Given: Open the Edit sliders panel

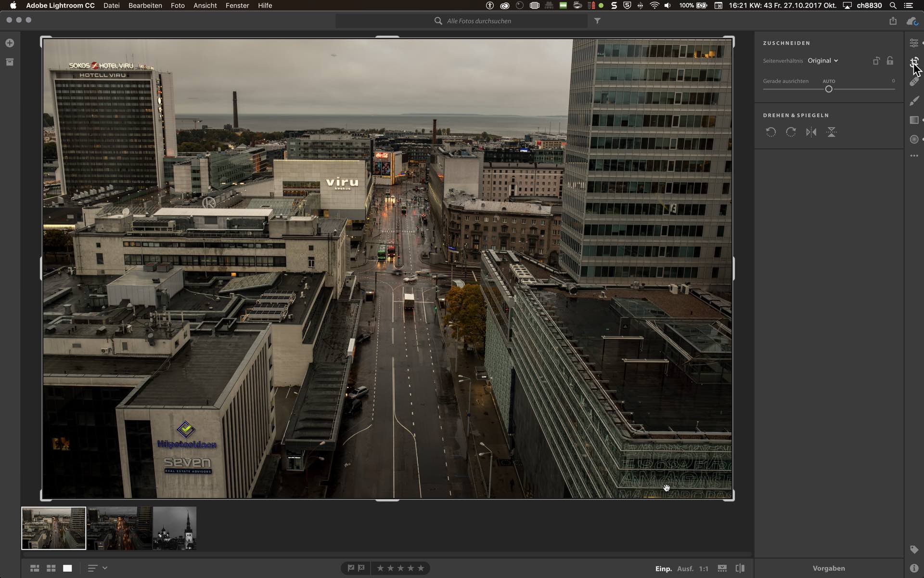Looking at the screenshot, I should click(x=914, y=43).
